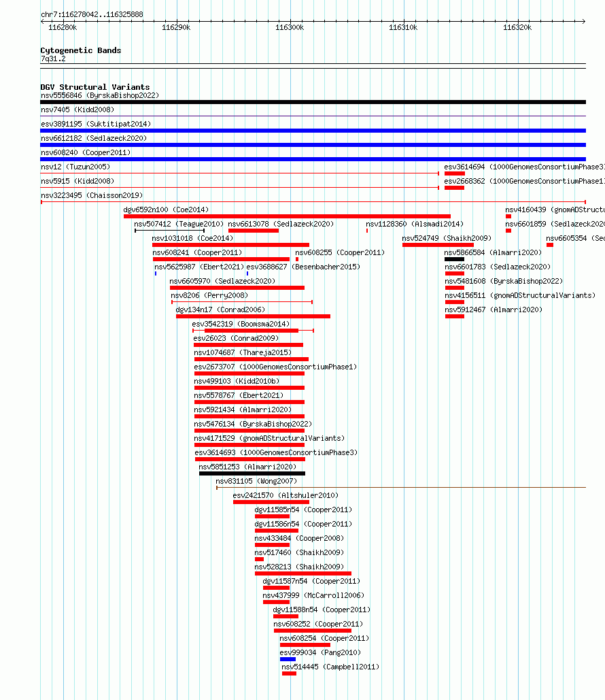Open nsv5921434 (Almarri2020) variant
605x700 pixels.
243,410
